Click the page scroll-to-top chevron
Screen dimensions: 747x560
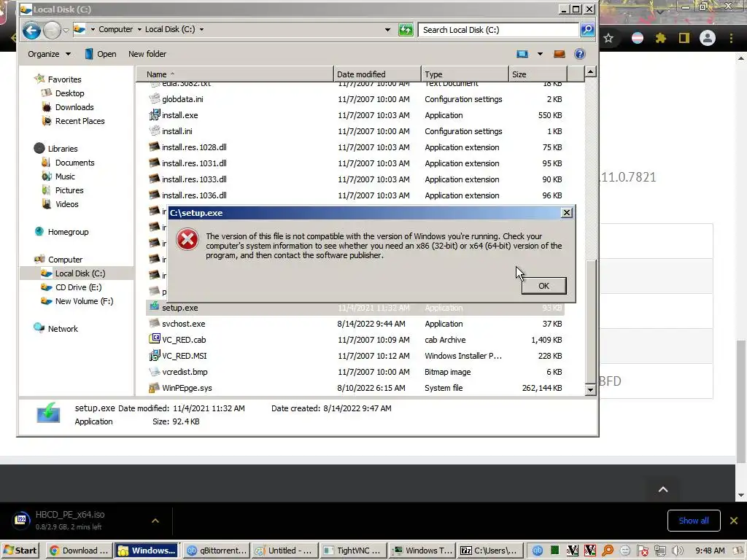tap(662, 489)
